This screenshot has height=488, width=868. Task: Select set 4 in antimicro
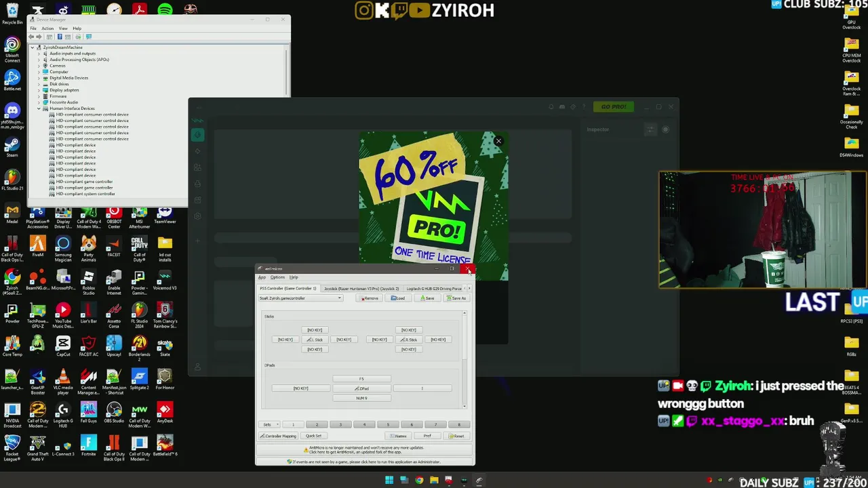tap(364, 424)
